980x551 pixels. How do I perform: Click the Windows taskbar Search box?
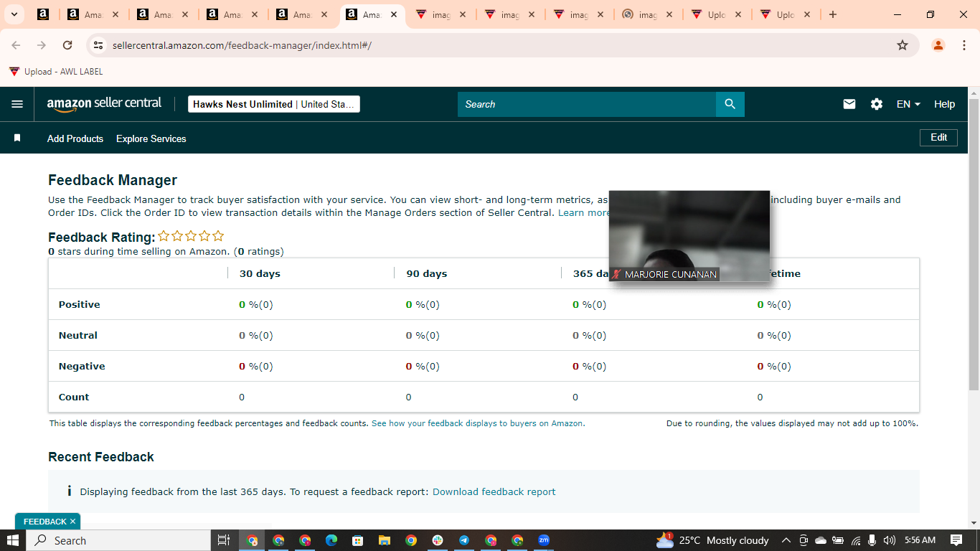click(x=118, y=540)
